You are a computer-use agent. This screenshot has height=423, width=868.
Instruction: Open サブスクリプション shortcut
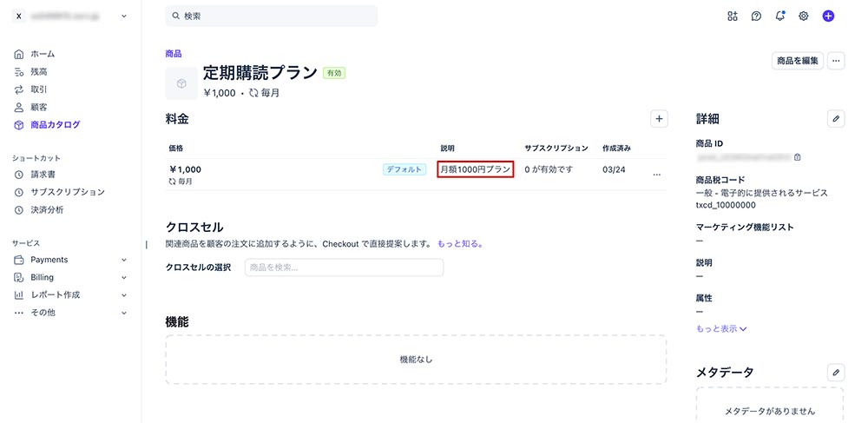point(67,192)
